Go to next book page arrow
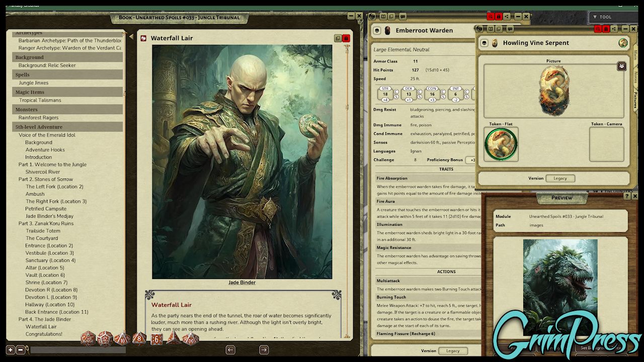Image resolution: width=644 pixels, height=362 pixels. coord(264,349)
